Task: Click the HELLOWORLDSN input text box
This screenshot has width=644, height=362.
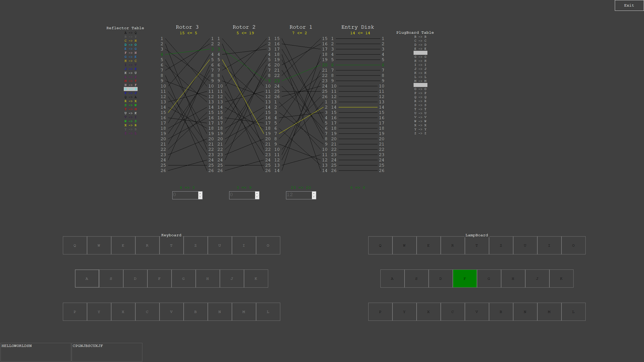Action: pyautogui.click(x=36, y=352)
